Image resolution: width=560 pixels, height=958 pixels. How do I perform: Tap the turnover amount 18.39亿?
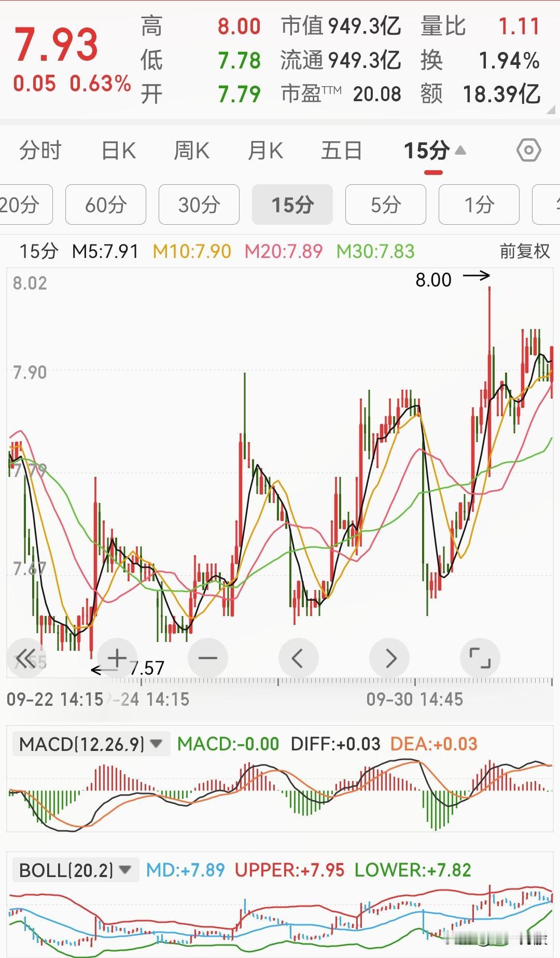[x=501, y=94]
